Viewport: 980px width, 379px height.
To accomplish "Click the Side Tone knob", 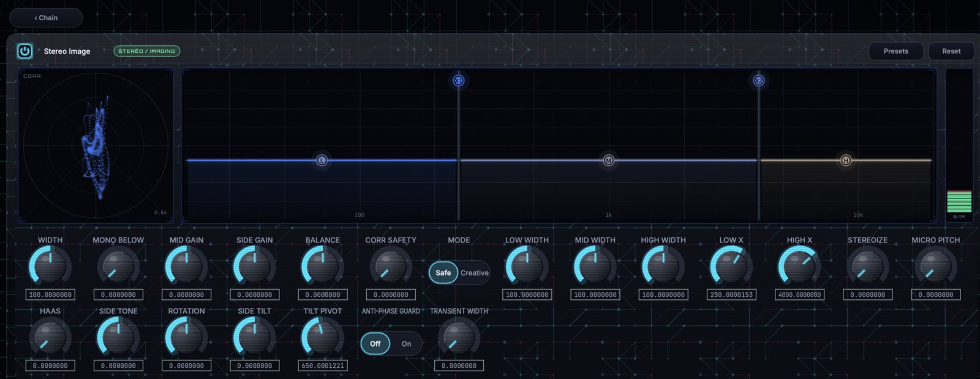I will point(118,338).
